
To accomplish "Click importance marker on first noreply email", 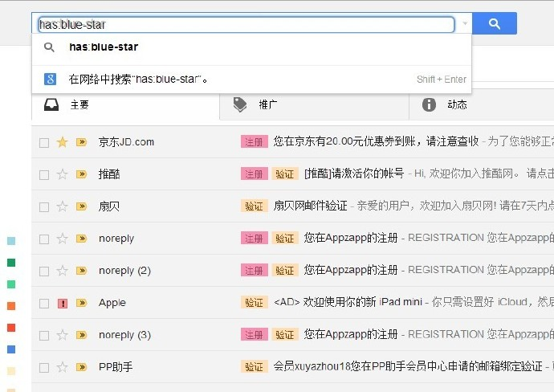I will click(x=82, y=239).
